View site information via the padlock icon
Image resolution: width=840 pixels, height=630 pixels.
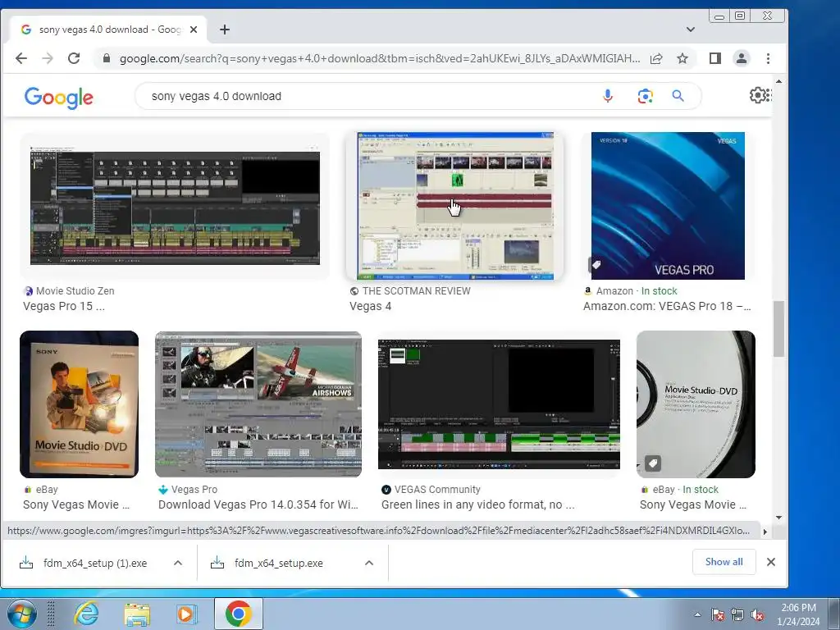pos(107,58)
